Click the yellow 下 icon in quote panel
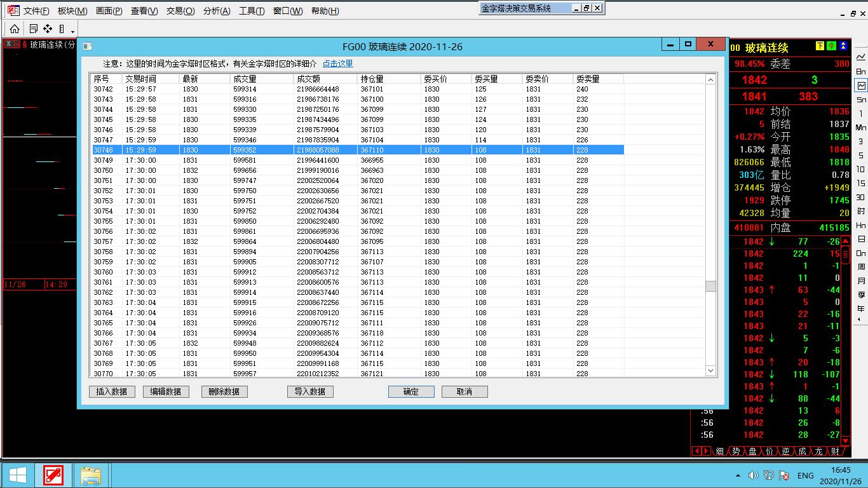 tap(820, 46)
